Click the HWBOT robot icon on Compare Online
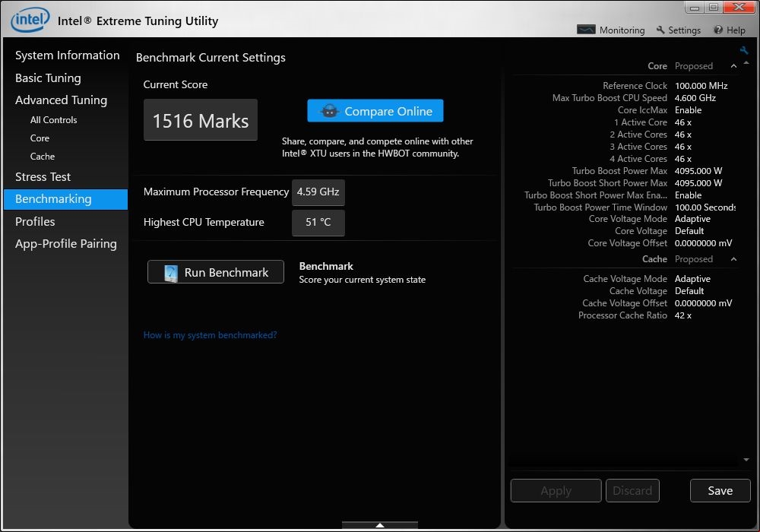760x532 pixels. click(x=330, y=111)
